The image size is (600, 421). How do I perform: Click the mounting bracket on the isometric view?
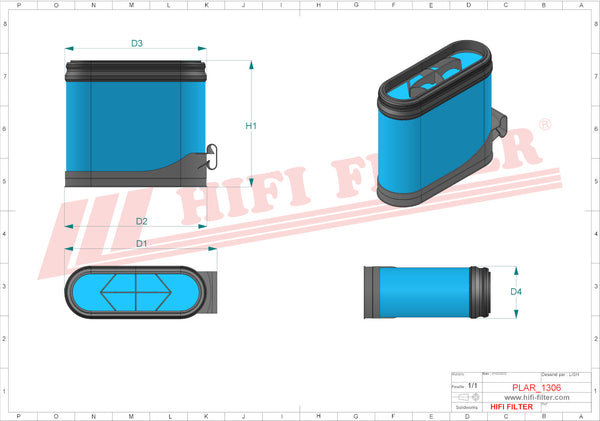(x=497, y=131)
